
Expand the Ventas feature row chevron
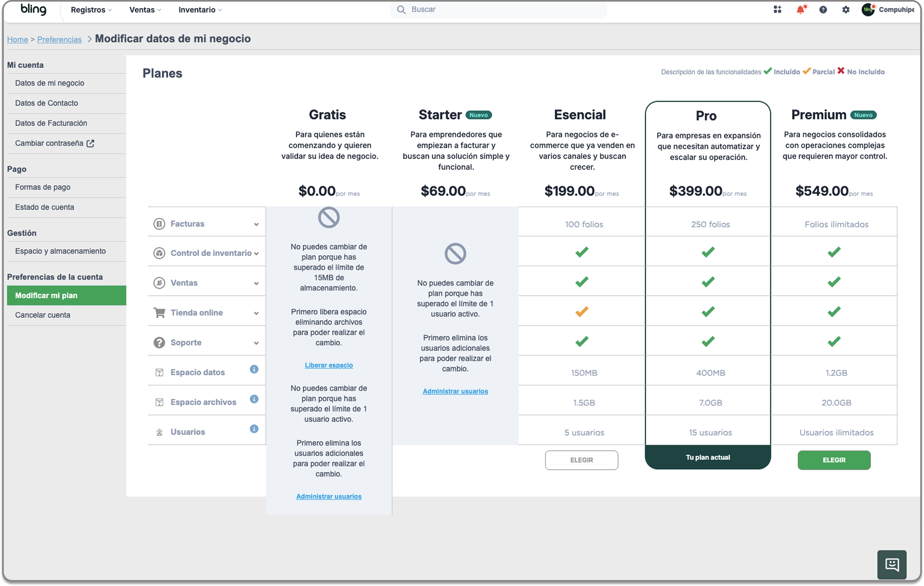[x=256, y=284]
